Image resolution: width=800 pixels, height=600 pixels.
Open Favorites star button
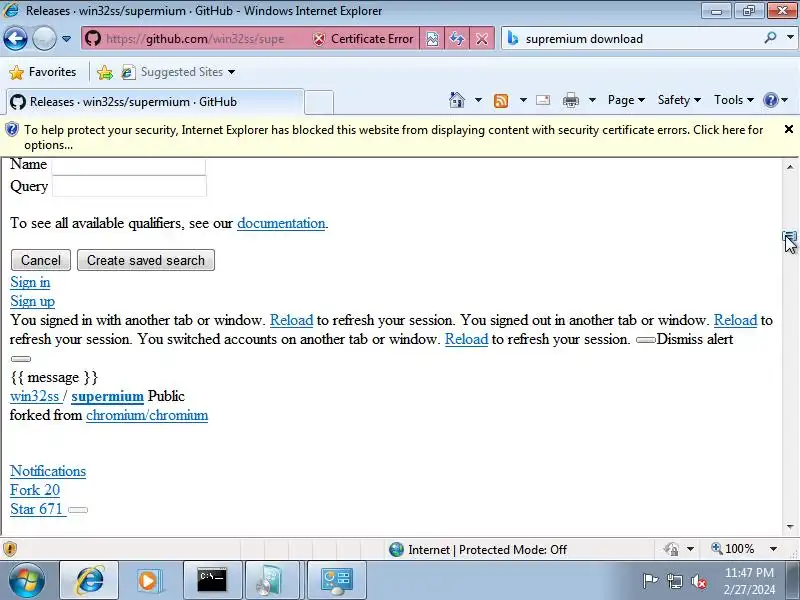coord(43,72)
